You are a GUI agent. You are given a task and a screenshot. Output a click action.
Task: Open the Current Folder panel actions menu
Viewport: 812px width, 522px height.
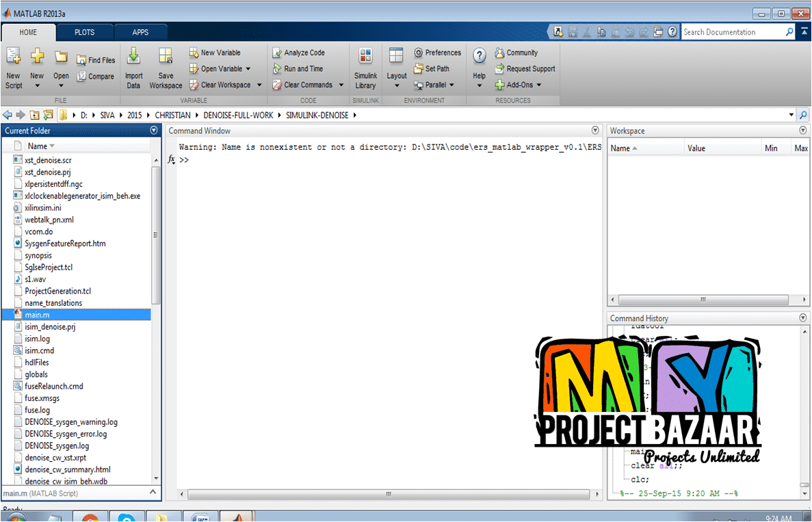coord(154,131)
